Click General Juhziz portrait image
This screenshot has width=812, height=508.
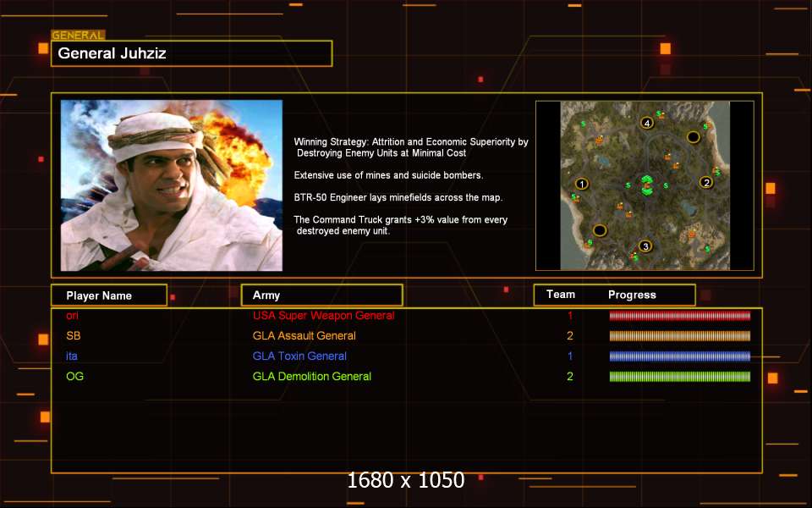172,185
